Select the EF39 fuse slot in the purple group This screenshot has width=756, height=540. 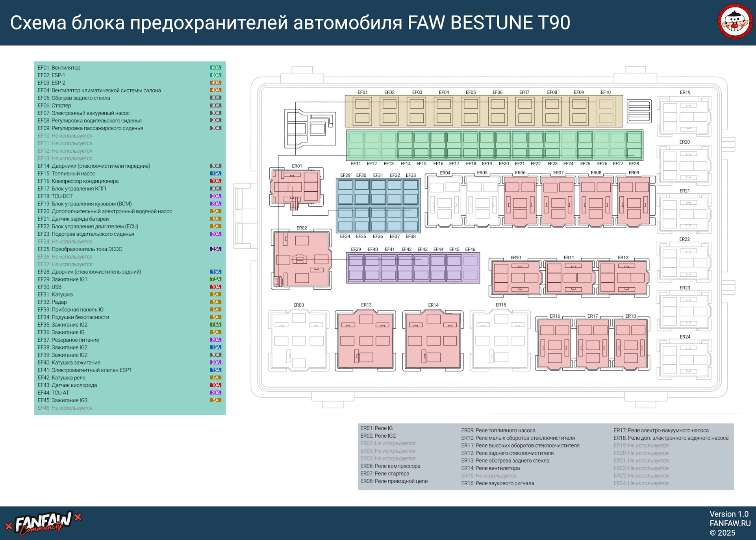tap(356, 268)
